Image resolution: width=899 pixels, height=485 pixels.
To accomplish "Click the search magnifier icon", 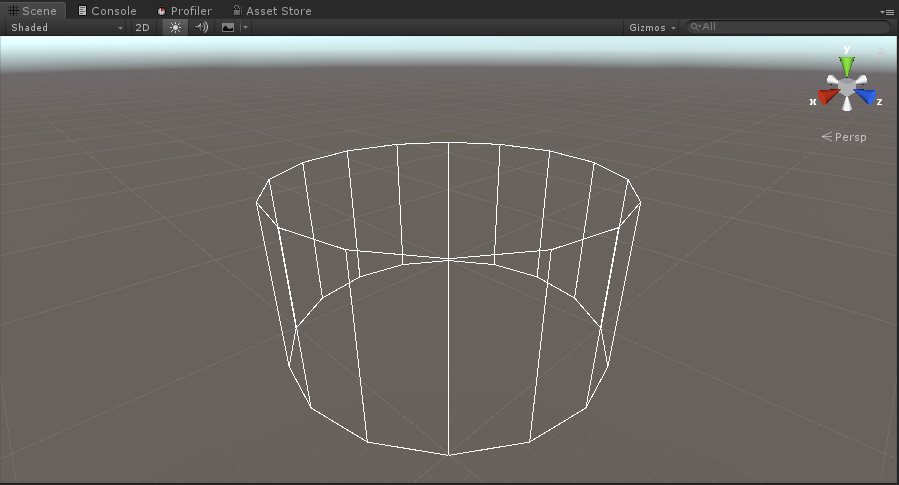I will pyautogui.click(x=695, y=26).
